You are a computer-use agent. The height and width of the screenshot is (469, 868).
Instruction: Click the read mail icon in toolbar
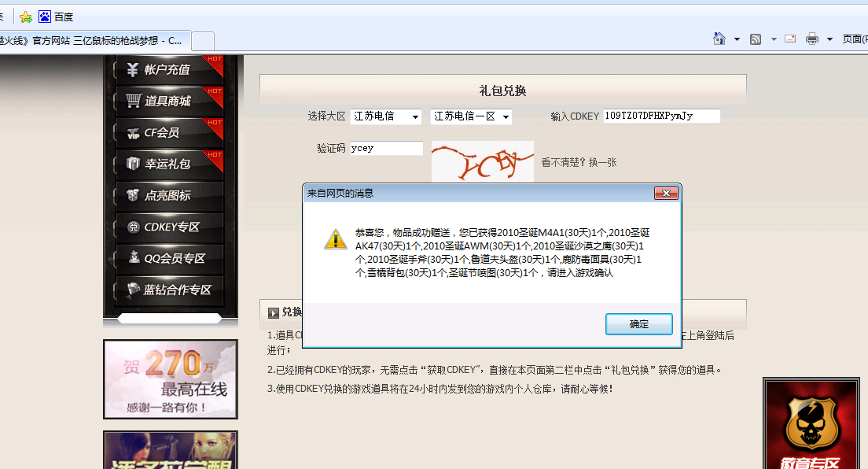coord(790,39)
